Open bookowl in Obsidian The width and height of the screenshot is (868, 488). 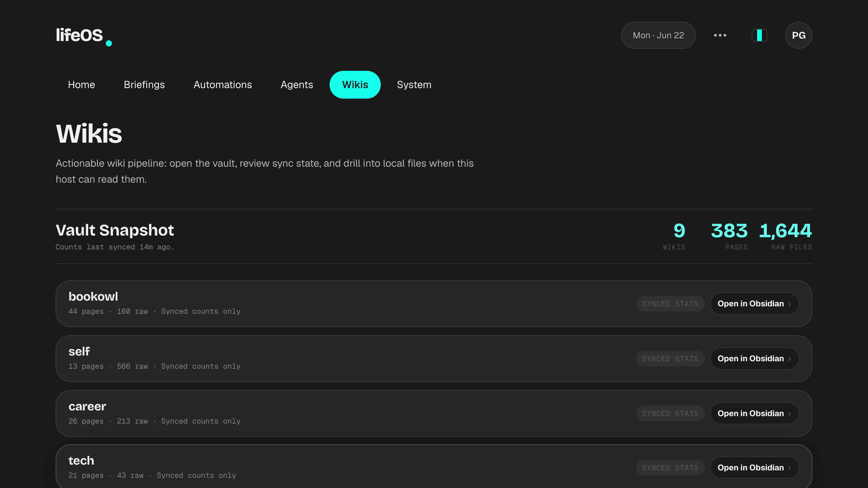click(754, 304)
